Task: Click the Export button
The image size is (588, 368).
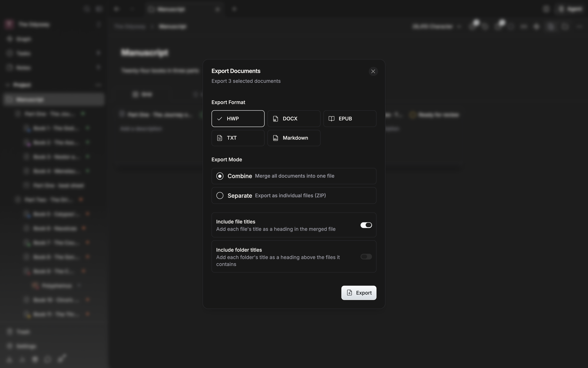Action: 359,293
